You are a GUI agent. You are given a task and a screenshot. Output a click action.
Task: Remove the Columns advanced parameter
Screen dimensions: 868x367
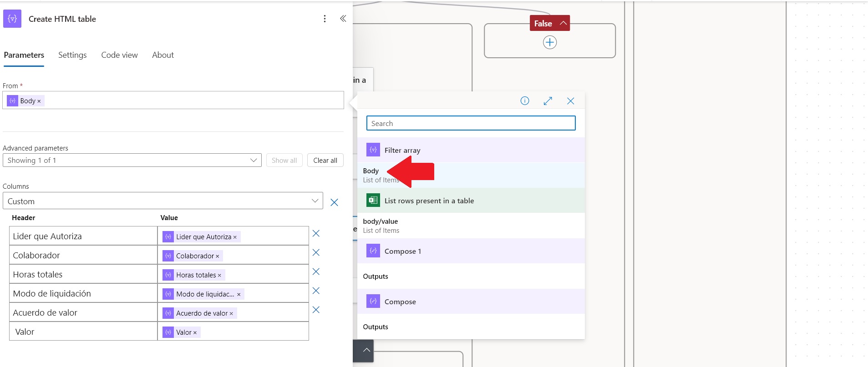coord(334,202)
